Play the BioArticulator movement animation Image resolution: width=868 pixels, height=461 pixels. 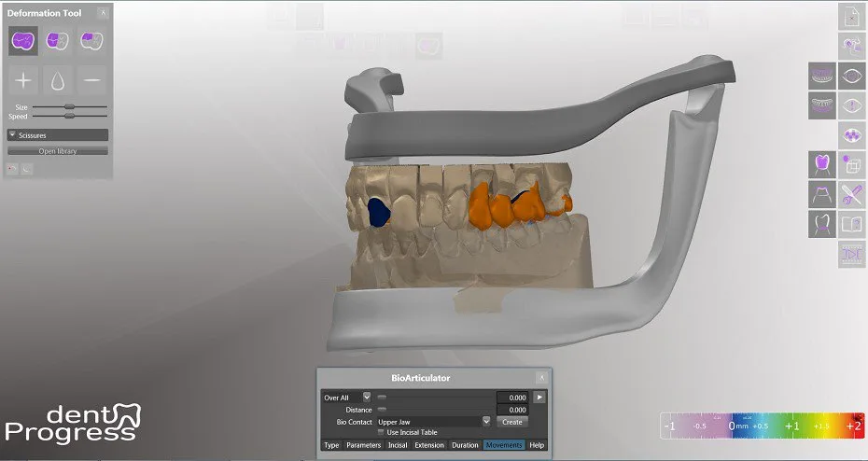point(539,398)
